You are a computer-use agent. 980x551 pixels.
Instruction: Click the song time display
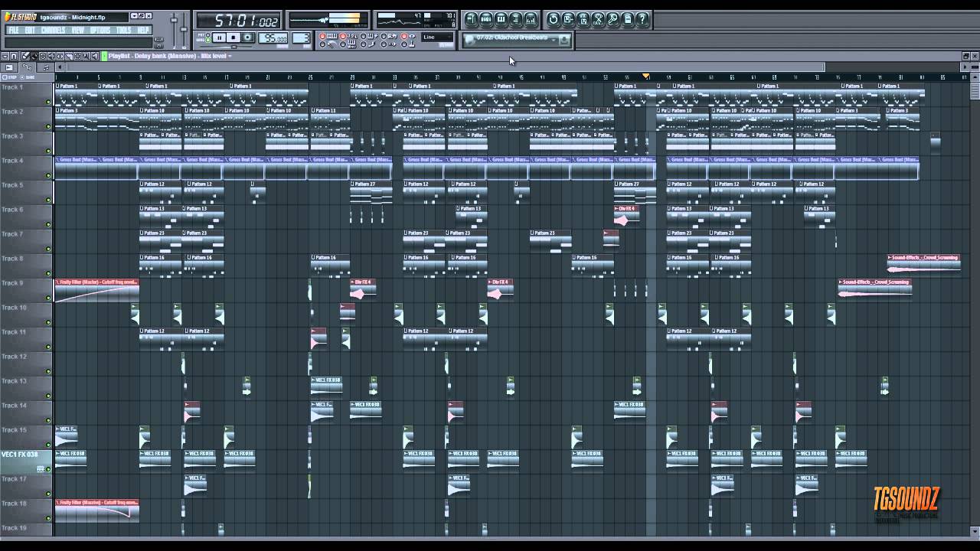(x=238, y=21)
